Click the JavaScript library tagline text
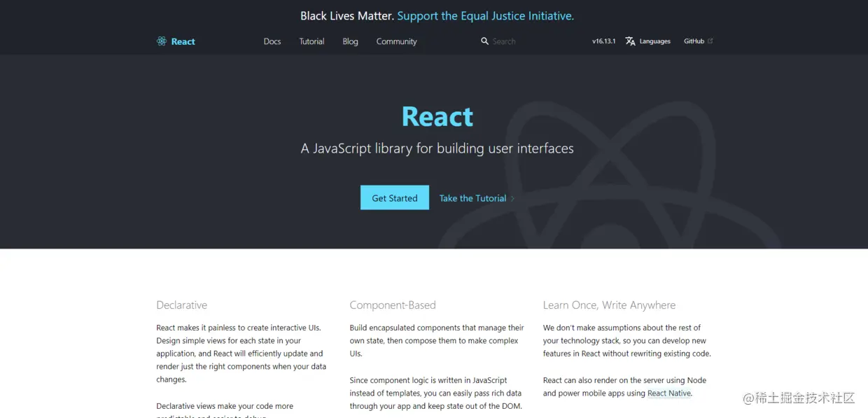Screen dimensions: 868x418 coord(437,148)
